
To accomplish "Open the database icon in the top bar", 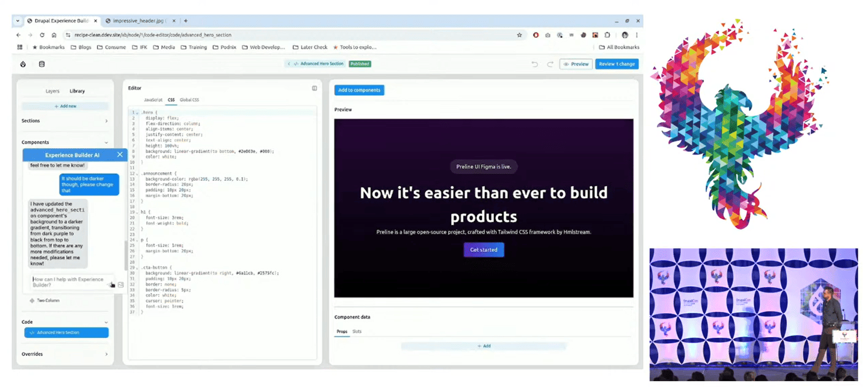I will tap(42, 64).
